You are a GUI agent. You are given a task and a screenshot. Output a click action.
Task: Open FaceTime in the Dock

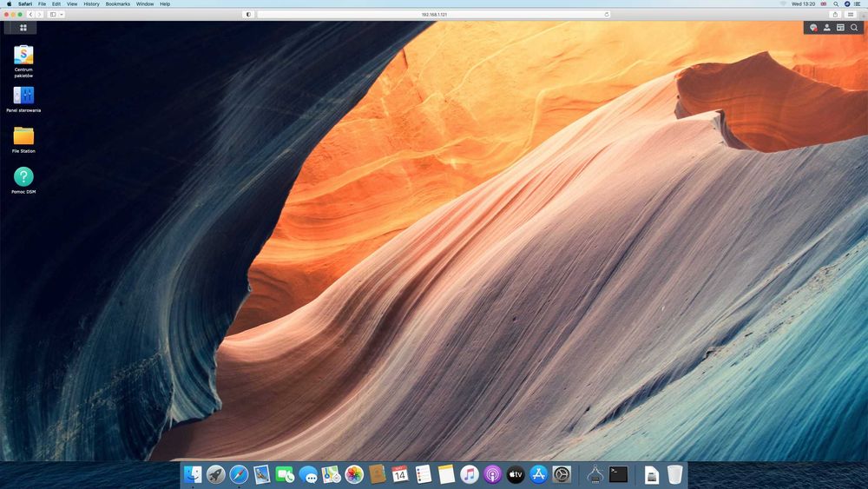[285, 474]
